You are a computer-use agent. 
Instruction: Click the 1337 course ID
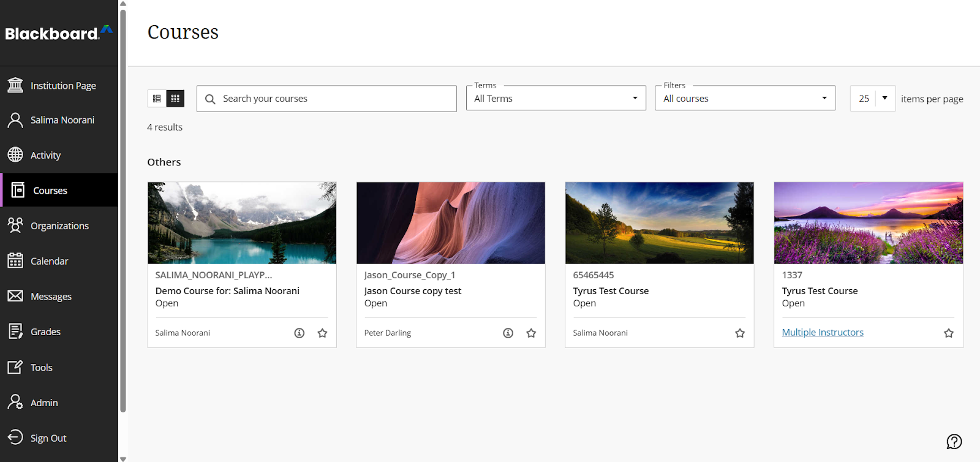792,275
